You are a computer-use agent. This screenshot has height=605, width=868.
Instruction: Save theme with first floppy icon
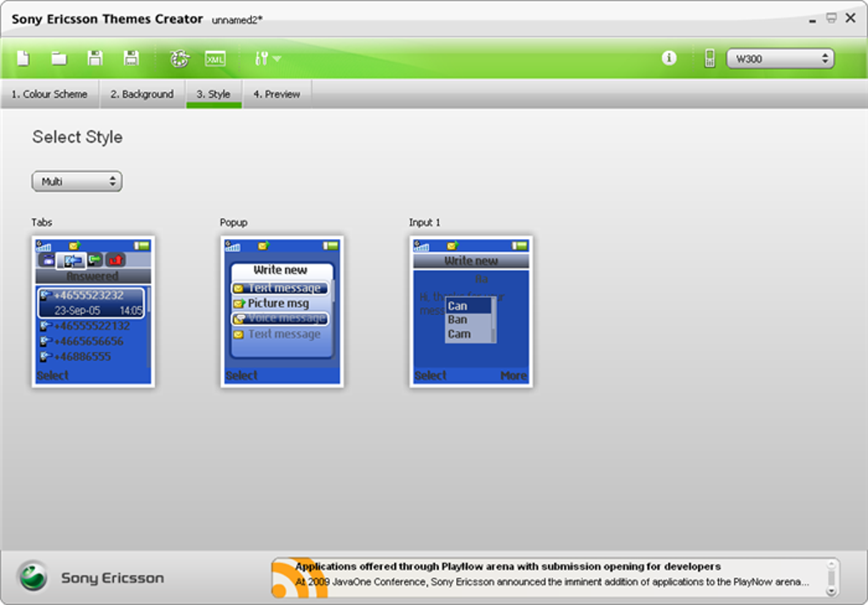94,58
